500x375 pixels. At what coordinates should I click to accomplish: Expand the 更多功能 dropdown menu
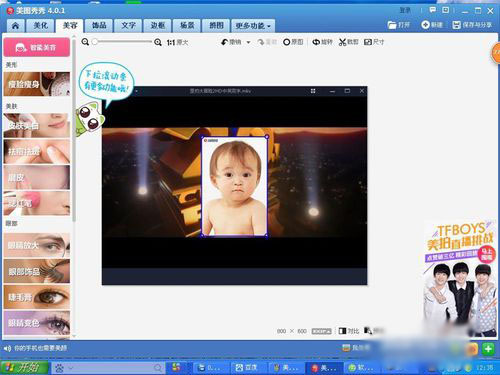coord(253,26)
